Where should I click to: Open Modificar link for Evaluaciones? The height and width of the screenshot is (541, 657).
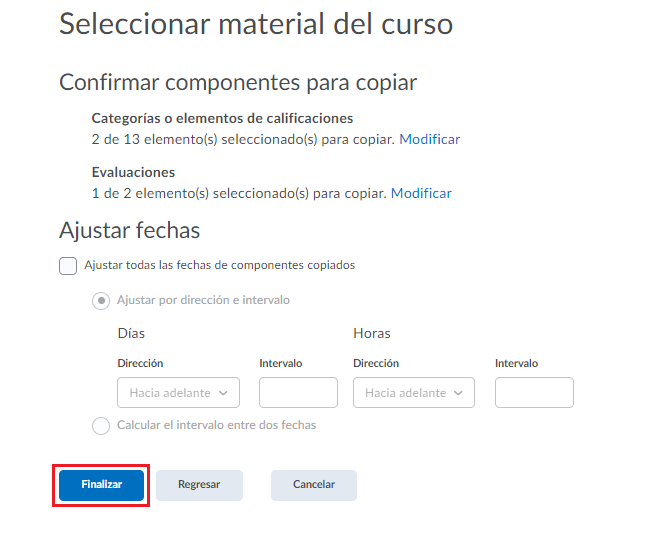pyautogui.click(x=421, y=194)
